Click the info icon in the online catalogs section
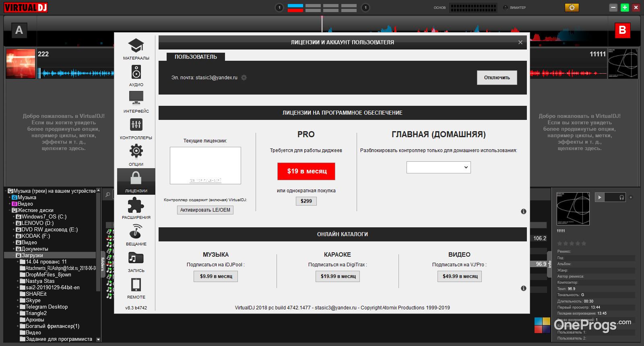 click(524, 288)
